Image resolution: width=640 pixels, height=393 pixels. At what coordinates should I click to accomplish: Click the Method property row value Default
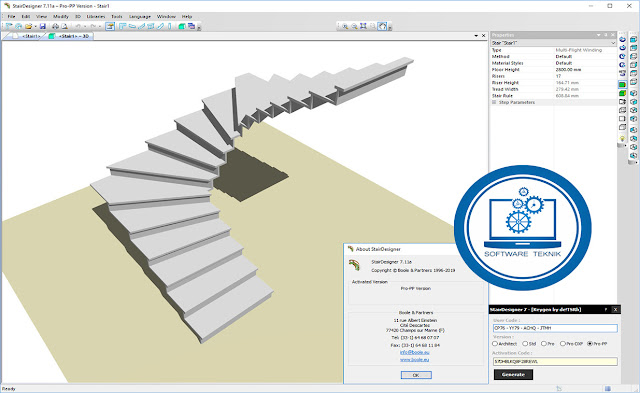click(x=564, y=57)
